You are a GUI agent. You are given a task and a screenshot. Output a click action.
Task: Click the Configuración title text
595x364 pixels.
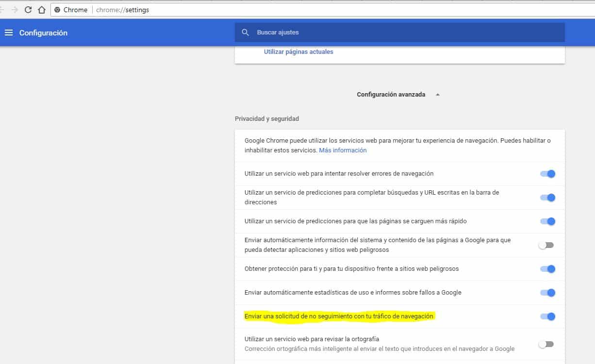pos(43,33)
